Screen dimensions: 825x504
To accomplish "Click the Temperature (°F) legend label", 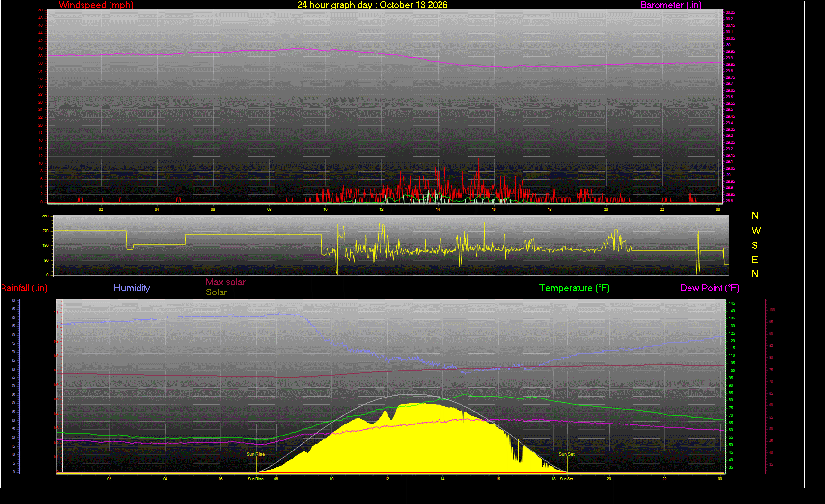I will tap(575, 288).
